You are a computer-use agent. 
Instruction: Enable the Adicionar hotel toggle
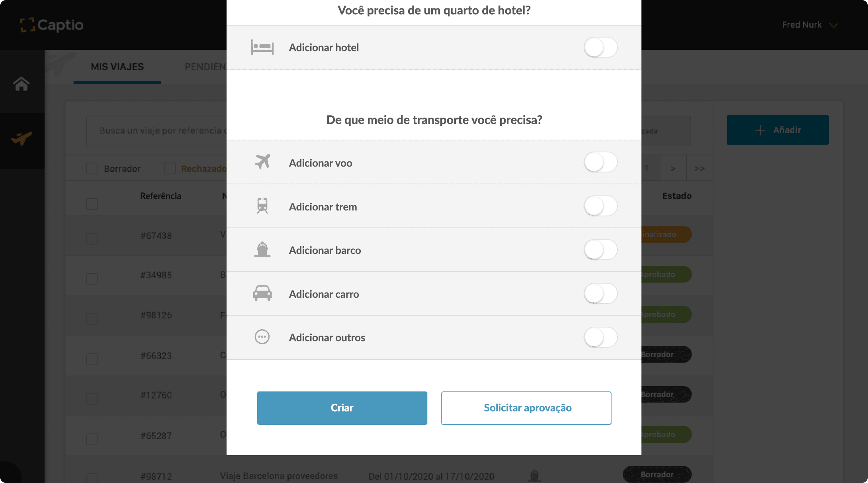click(600, 47)
